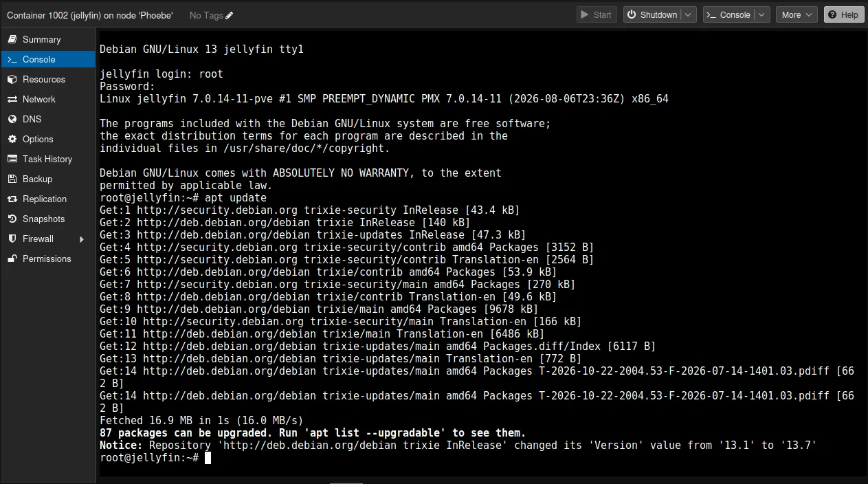Open Backup via its floppy disk icon
The image size is (868, 484).
click(12, 179)
